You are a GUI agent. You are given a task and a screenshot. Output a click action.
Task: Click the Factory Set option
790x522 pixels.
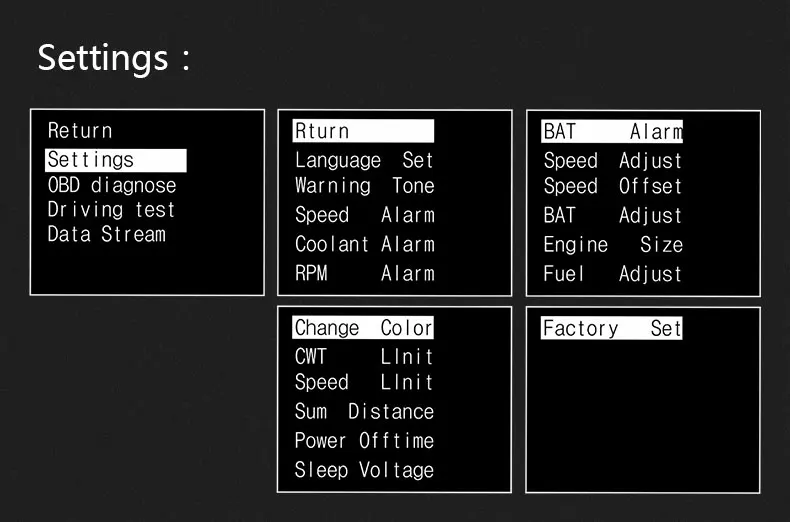[612, 328]
